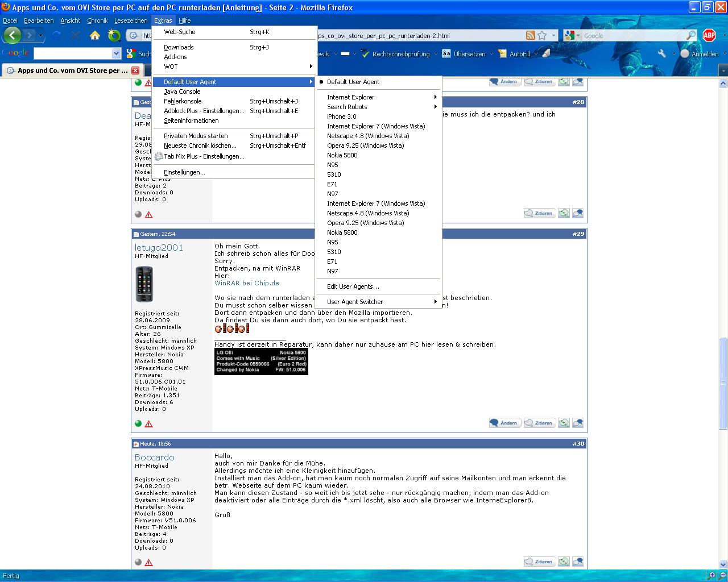Viewport: 728px width, 582px height.
Task: Open the search engine selector dropdown
Action: point(578,35)
